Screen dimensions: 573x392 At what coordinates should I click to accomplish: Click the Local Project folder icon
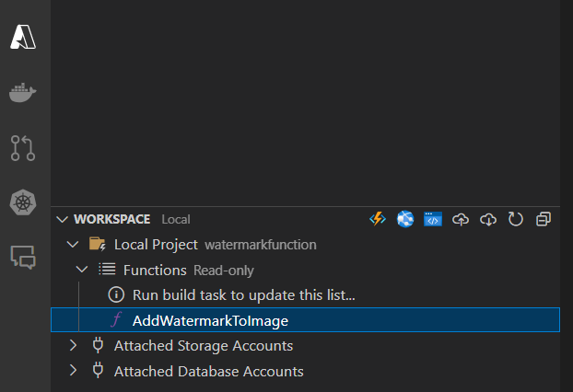click(98, 244)
